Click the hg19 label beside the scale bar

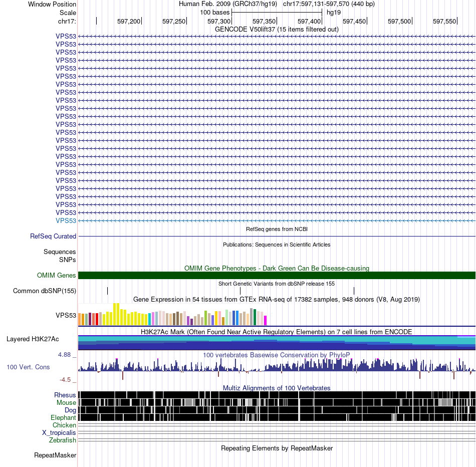tap(334, 13)
